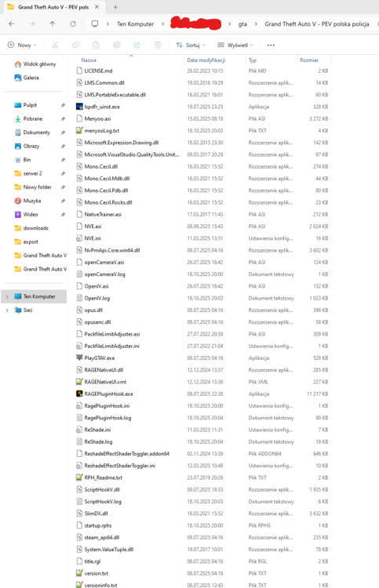The width and height of the screenshot is (379, 588).
Task: Open Pulpit quick access folder
Action: (26, 105)
